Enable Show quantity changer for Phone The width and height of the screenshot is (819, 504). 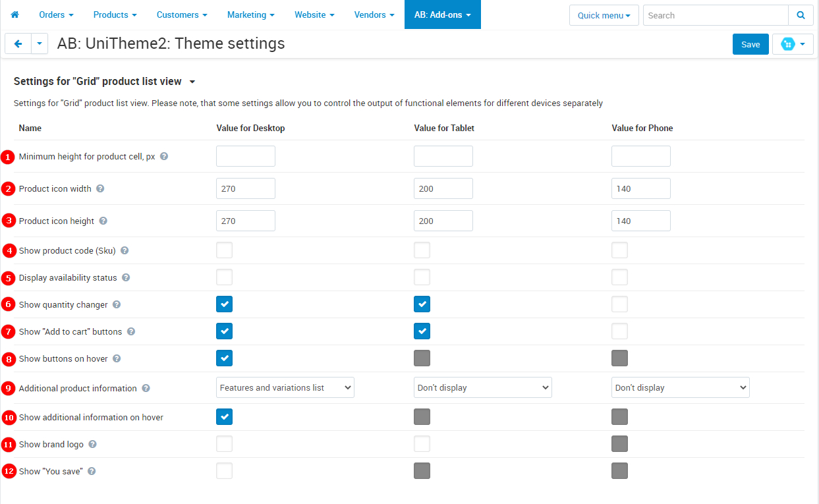coord(619,304)
